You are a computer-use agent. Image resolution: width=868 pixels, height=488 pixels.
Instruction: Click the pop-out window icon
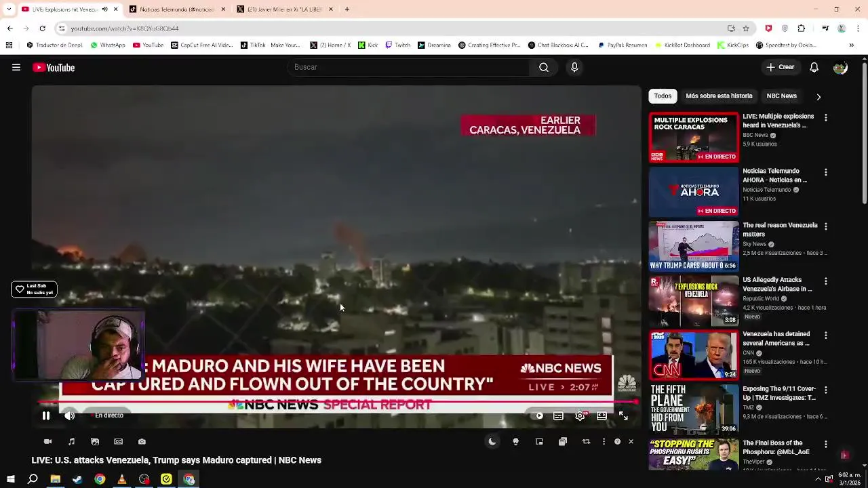click(562, 441)
